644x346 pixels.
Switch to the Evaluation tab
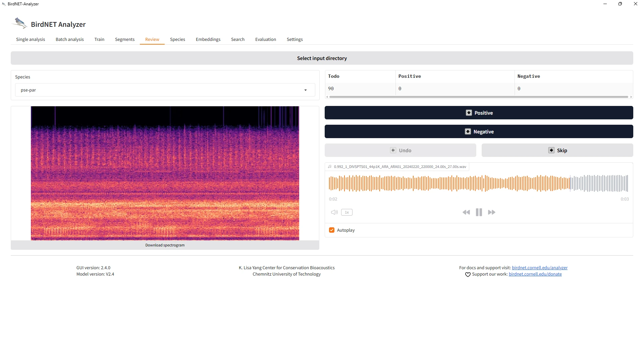[266, 39]
